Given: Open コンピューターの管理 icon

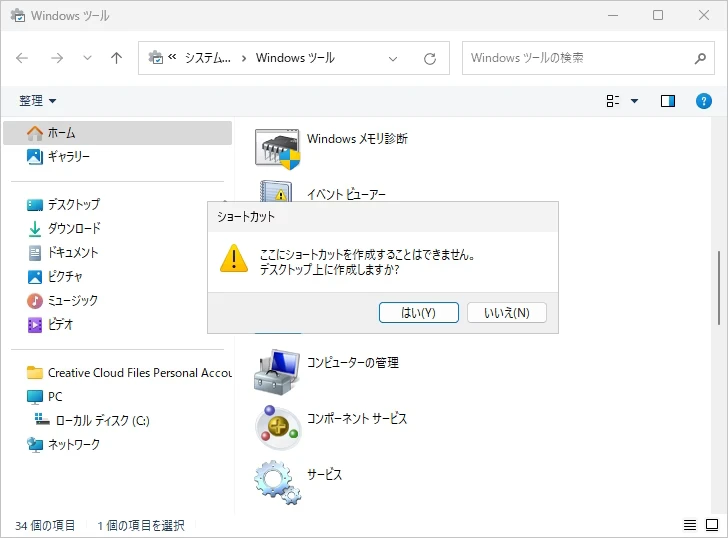Looking at the screenshot, I should point(277,371).
